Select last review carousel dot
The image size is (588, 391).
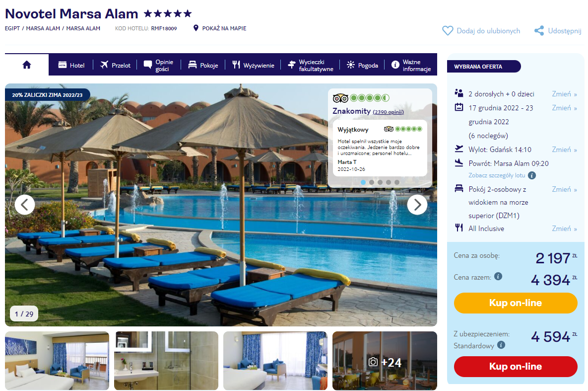[397, 182]
